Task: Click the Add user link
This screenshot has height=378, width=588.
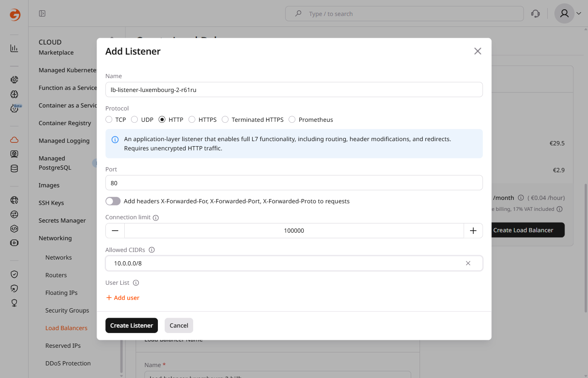Action: coord(123,298)
